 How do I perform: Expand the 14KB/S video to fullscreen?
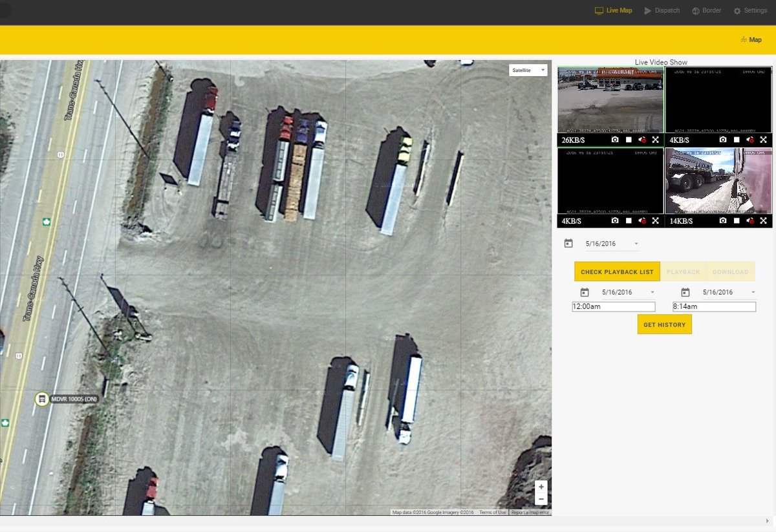764,221
